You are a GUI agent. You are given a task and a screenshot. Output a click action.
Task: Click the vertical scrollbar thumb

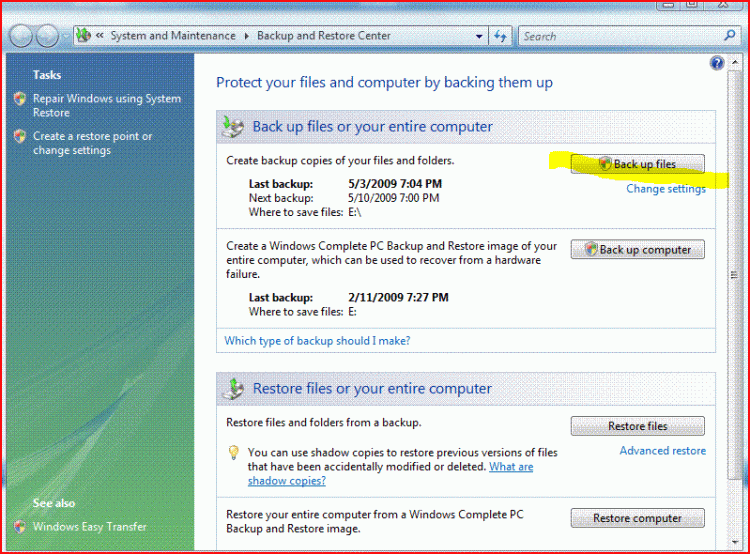coord(734,276)
